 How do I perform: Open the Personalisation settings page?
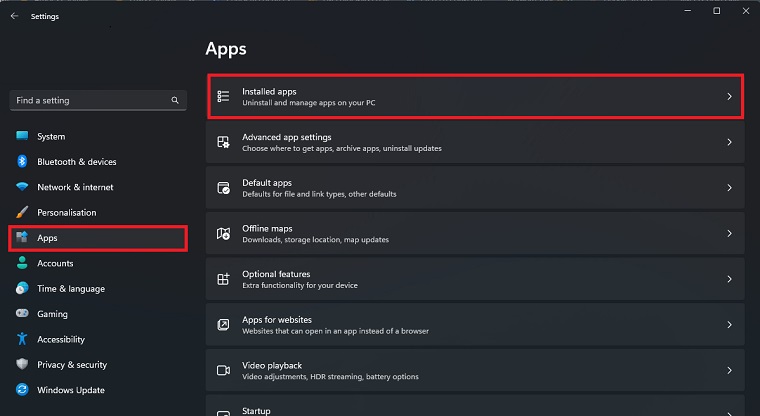pos(66,212)
